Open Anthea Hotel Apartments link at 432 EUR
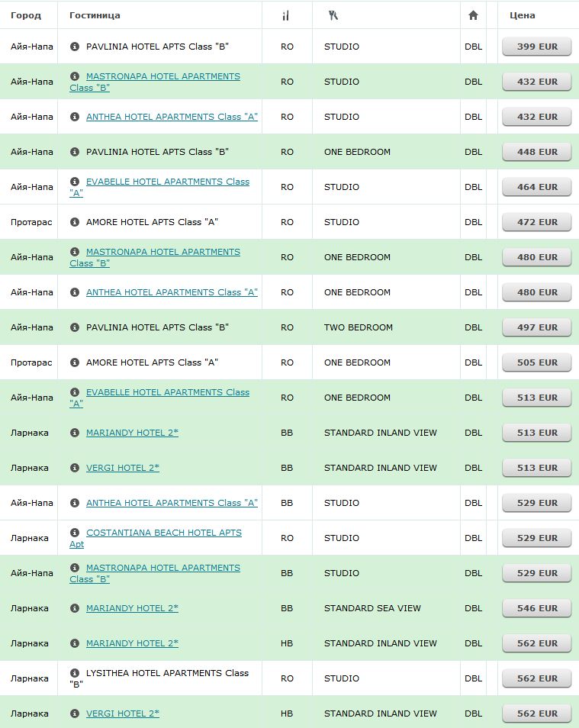The height and width of the screenshot is (728, 579). (x=172, y=117)
